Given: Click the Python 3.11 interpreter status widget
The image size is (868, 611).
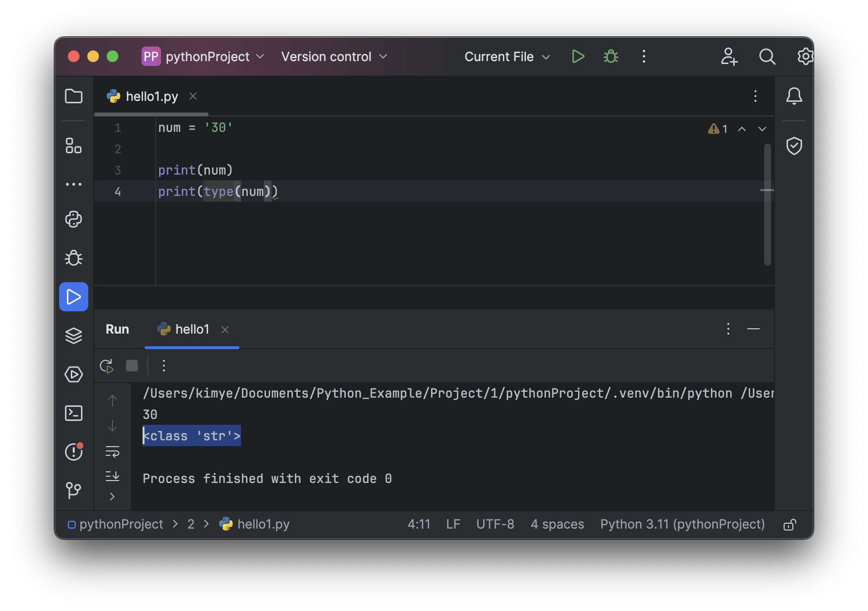Looking at the screenshot, I should click(682, 524).
